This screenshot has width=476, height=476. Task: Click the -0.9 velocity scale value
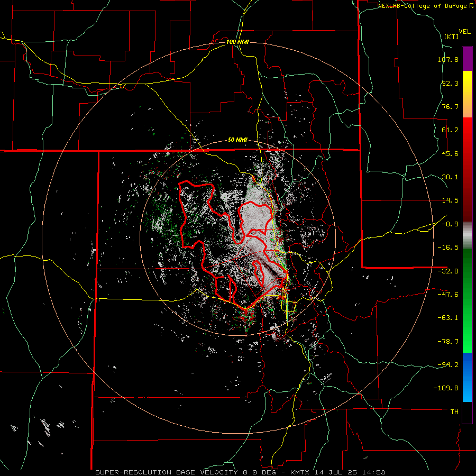point(450,224)
